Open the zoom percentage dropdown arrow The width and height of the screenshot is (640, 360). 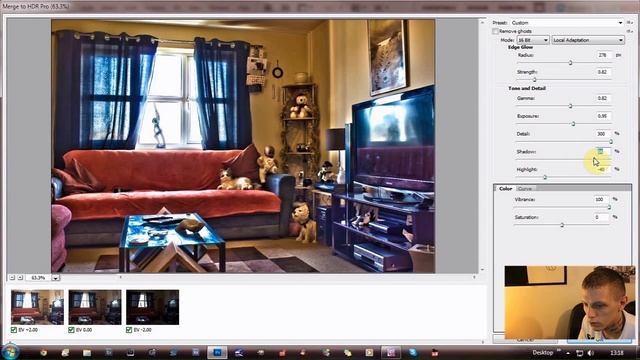coord(56,278)
